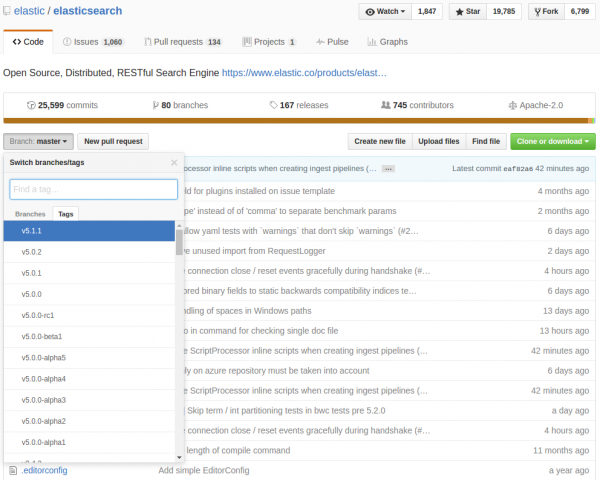The image size is (600, 480).
Task: Open the Pull requests tab
Action: (x=183, y=42)
